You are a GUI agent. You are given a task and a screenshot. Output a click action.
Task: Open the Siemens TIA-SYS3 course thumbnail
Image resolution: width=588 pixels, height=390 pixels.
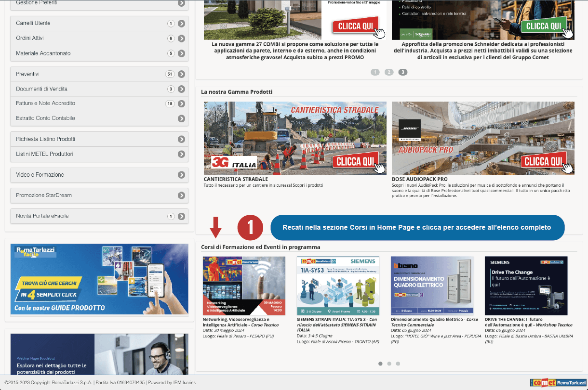(x=338, y=286)
